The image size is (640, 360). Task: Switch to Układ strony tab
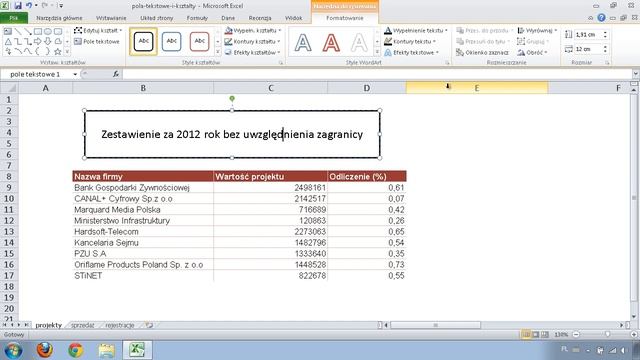157,18
